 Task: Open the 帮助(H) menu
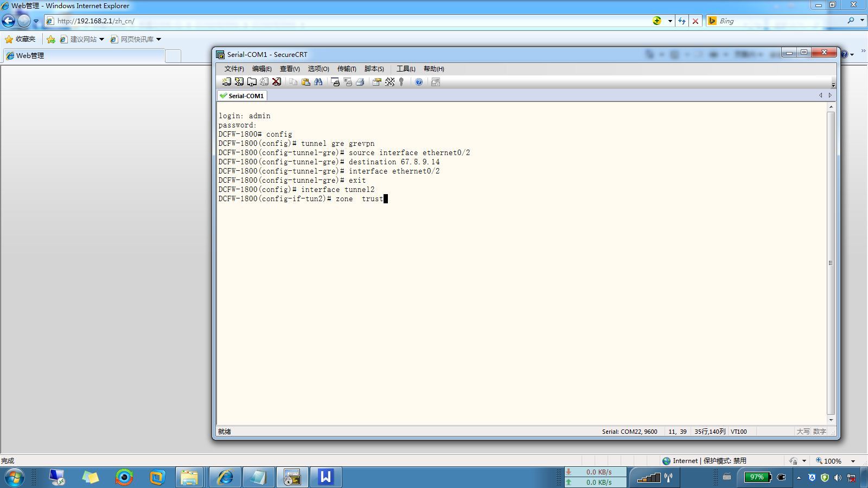tap(434, 69)
